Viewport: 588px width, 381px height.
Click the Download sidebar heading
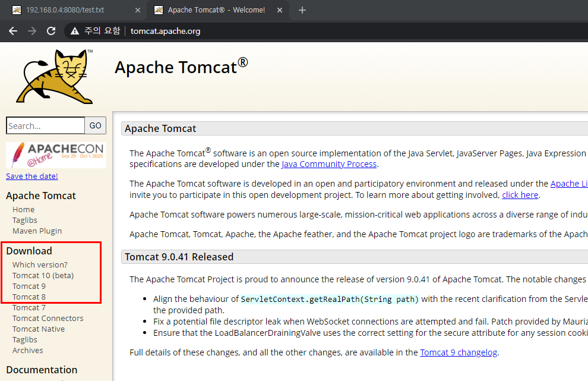29,251
